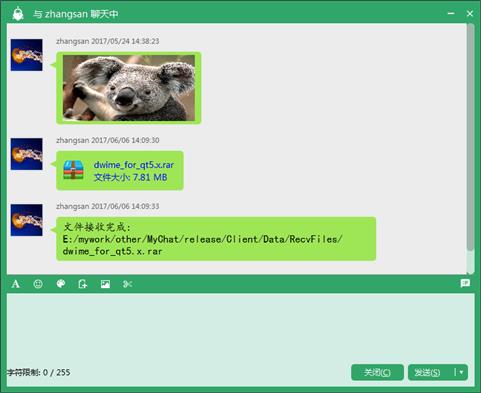Expand the send options dropdown arrow
The width and height of the screenshot is (481, 393).
coord(461,372)
